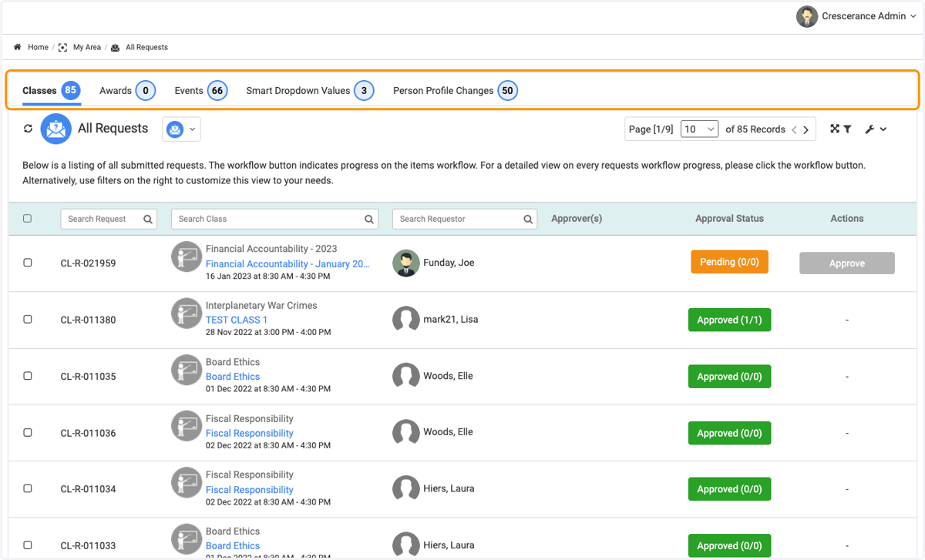Click the Search Class input field
925x560 pixels.
tap(274, 219)
